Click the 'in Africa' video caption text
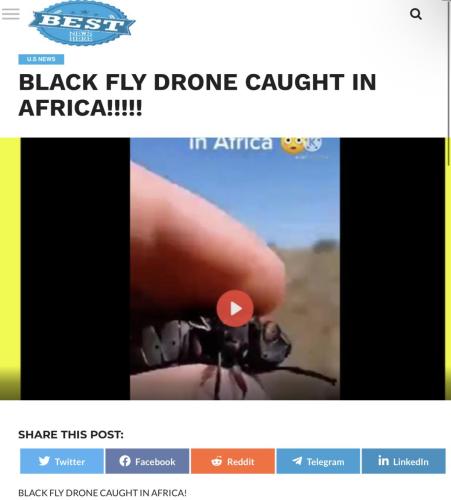 pyautogui.click(x=231, y=143)
